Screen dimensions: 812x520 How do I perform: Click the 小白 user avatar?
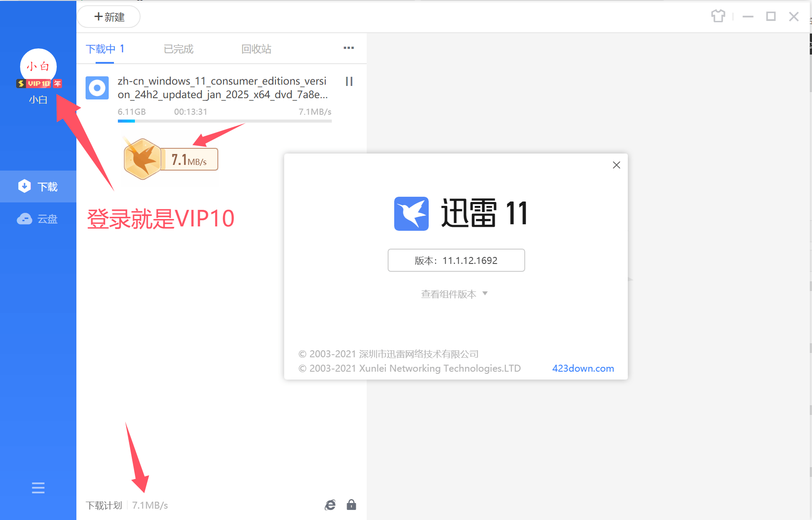(38, 66)
